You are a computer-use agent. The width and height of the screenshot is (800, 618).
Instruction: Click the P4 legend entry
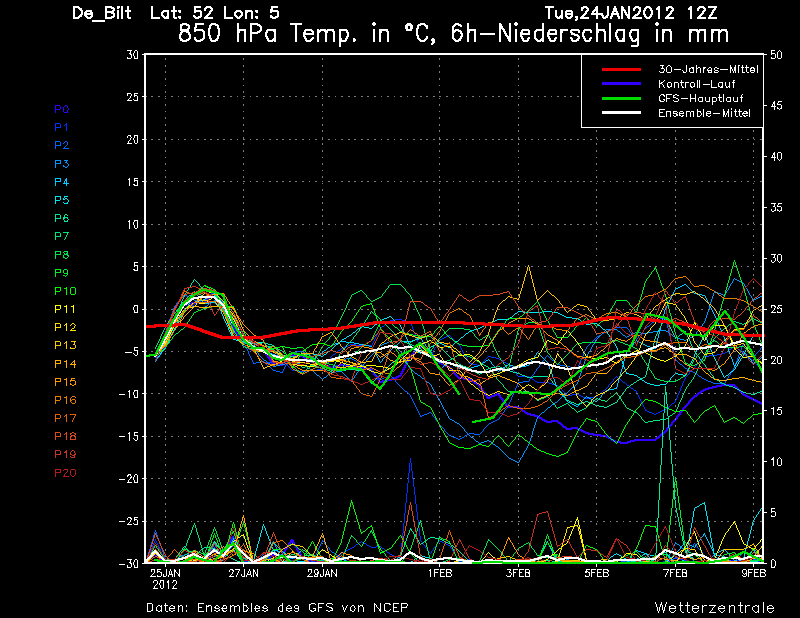[62, 182]
